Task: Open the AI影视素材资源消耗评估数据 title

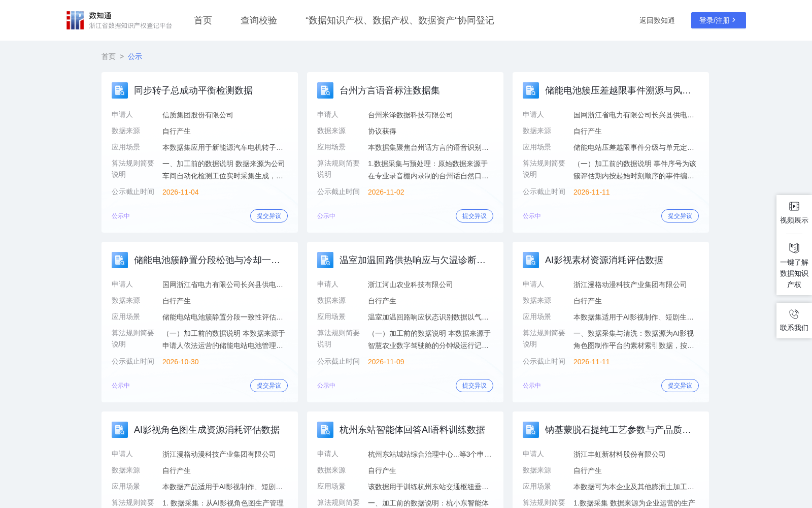Action: [604, 260]
